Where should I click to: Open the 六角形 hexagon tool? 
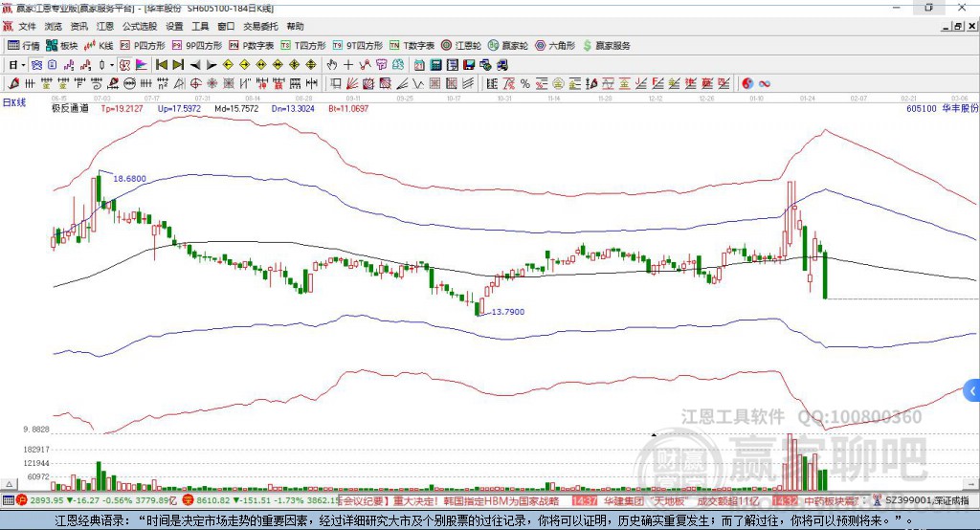[555, 45]
